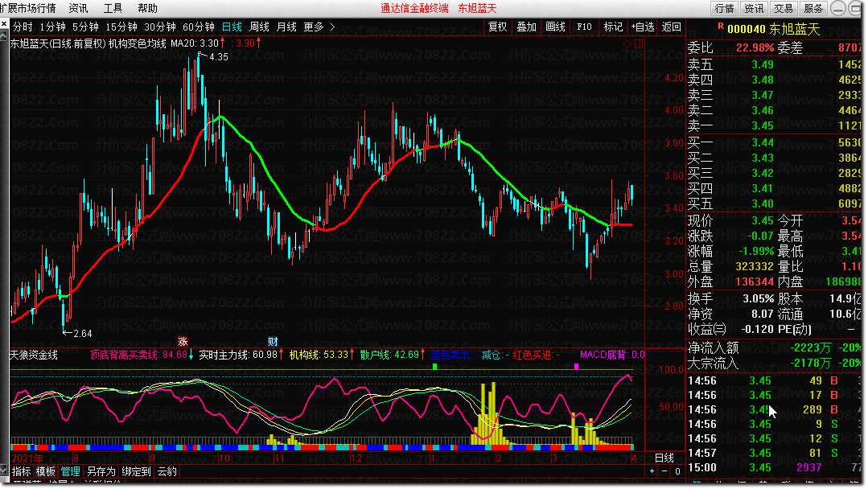Click the 卖五 ask row price 3.49

pyautogui.click(x=763, y=64)
